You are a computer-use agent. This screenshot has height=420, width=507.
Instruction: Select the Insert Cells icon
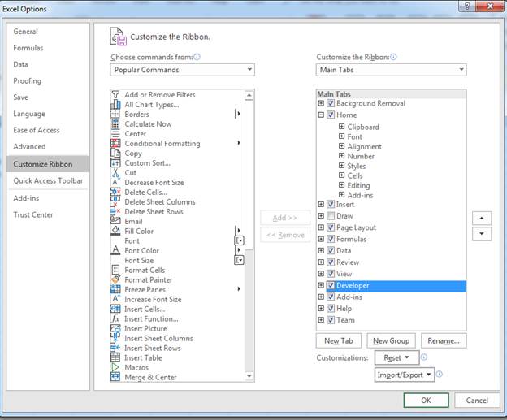point(115,309)
